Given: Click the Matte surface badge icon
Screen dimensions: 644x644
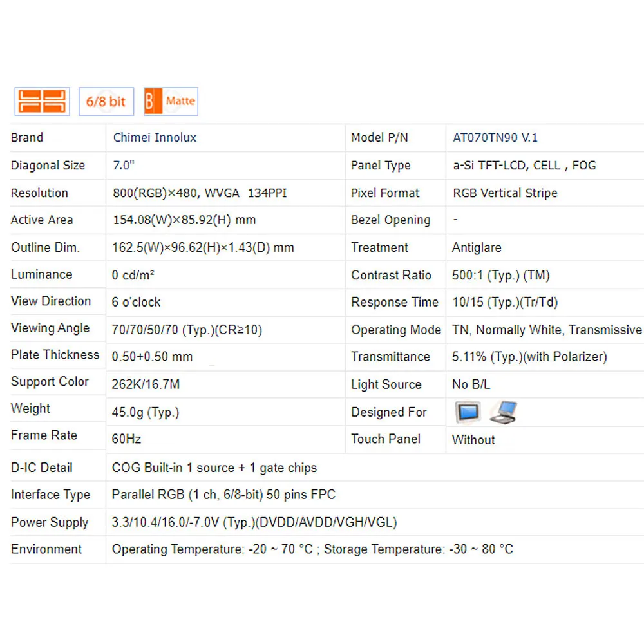Looking at the screenshot, I should coord(171,102).
